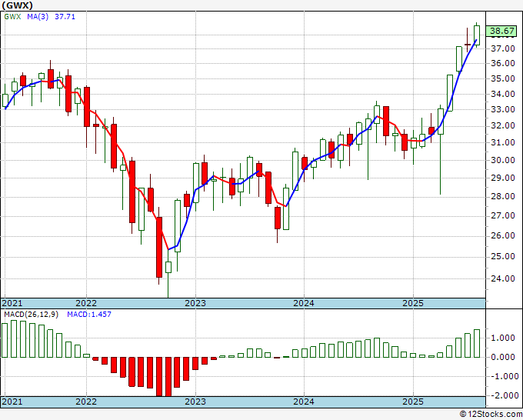
Task: Click the 27.00 price axis label
Action: (x=503, y=216)
